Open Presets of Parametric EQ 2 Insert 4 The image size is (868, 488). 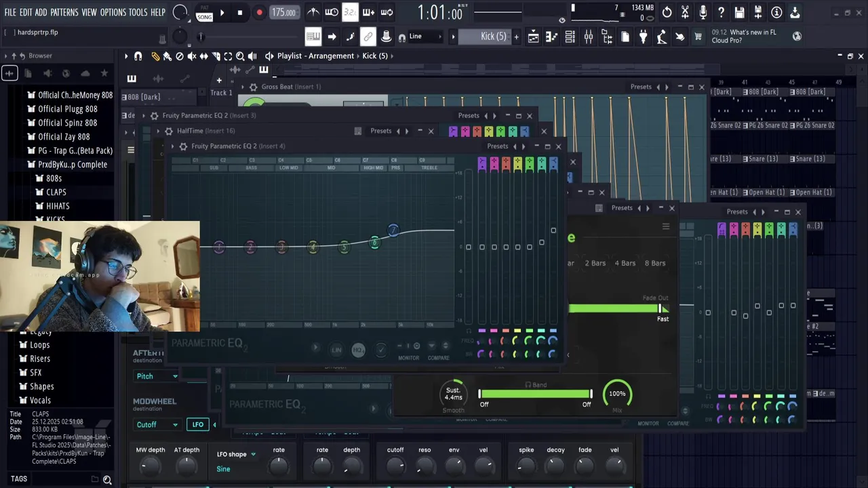pos(497,146)
